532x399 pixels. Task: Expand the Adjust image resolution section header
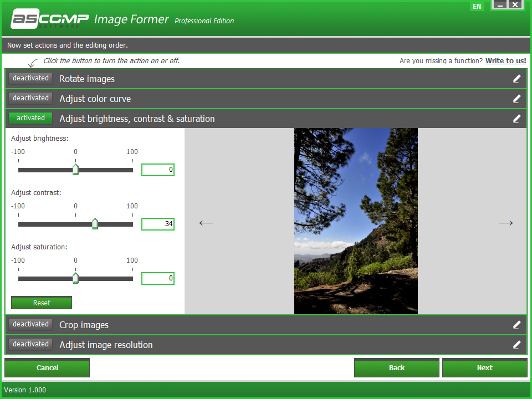pos(266,345)
